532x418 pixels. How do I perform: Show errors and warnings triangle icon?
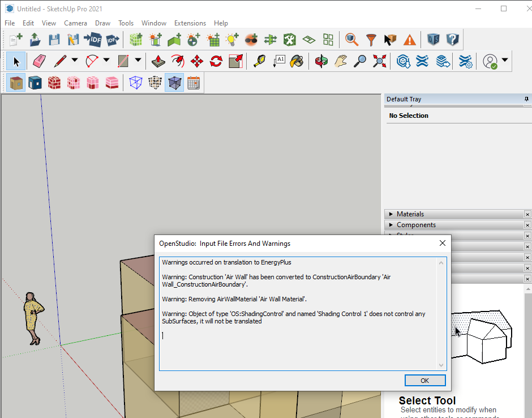coord(410,40)
